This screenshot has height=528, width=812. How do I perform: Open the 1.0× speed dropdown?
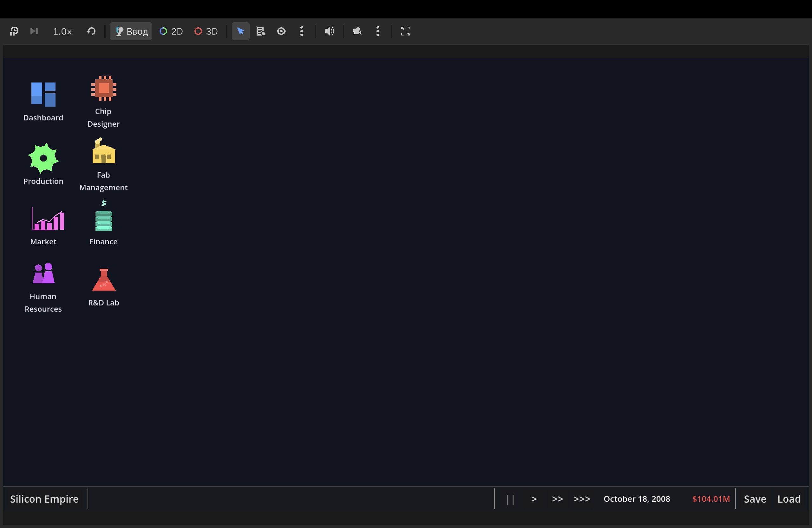coord(62,31)
